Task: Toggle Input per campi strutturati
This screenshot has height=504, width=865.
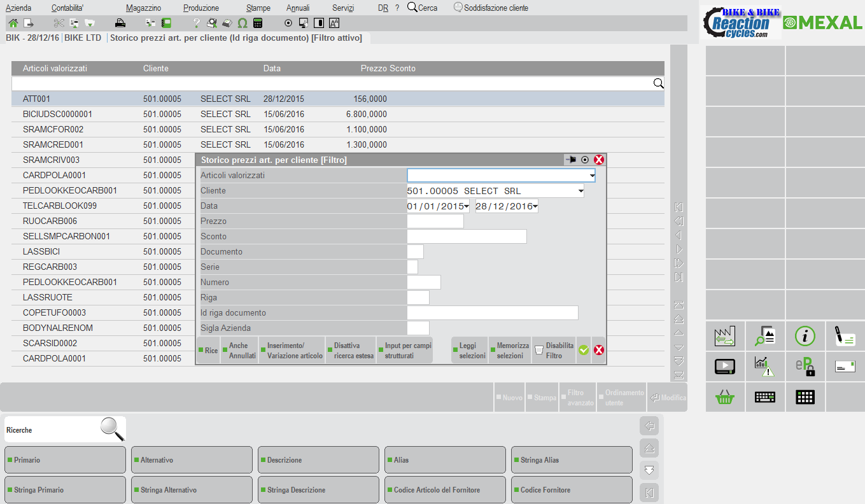Action: click(405, 351)
